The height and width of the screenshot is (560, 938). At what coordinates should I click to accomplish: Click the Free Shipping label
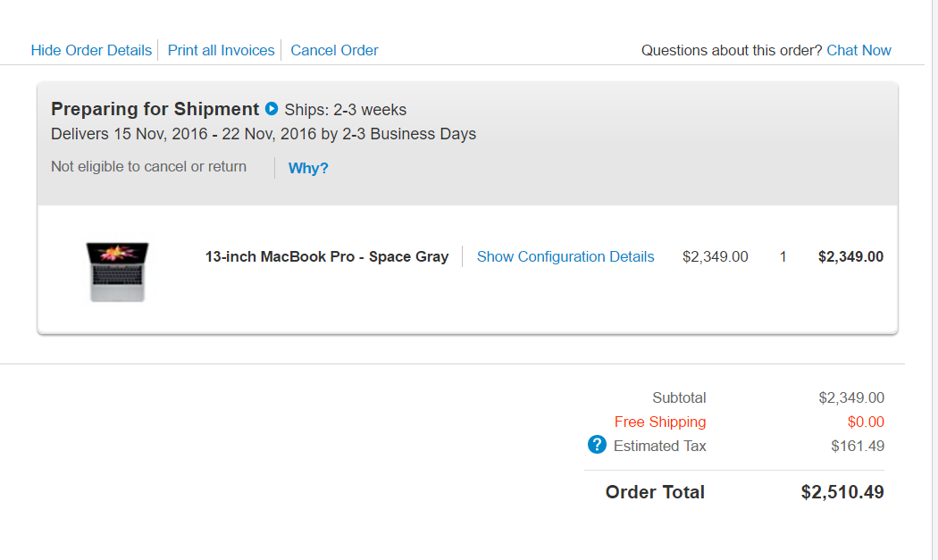point(660,422)
